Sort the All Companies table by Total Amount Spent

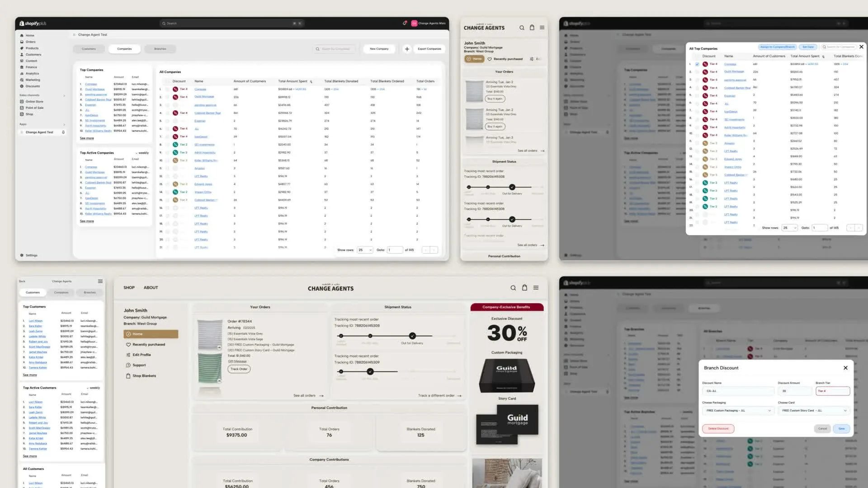[x=311, y=82]
